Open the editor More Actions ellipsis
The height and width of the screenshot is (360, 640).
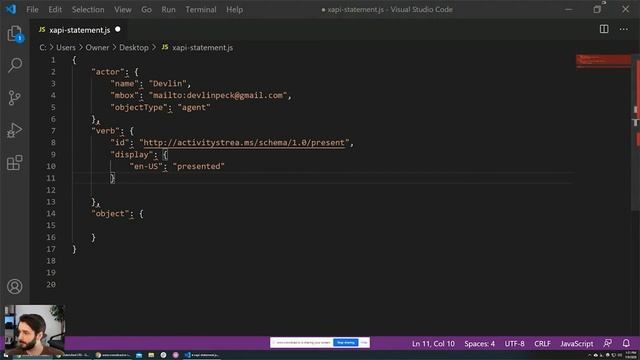point(624,29)
